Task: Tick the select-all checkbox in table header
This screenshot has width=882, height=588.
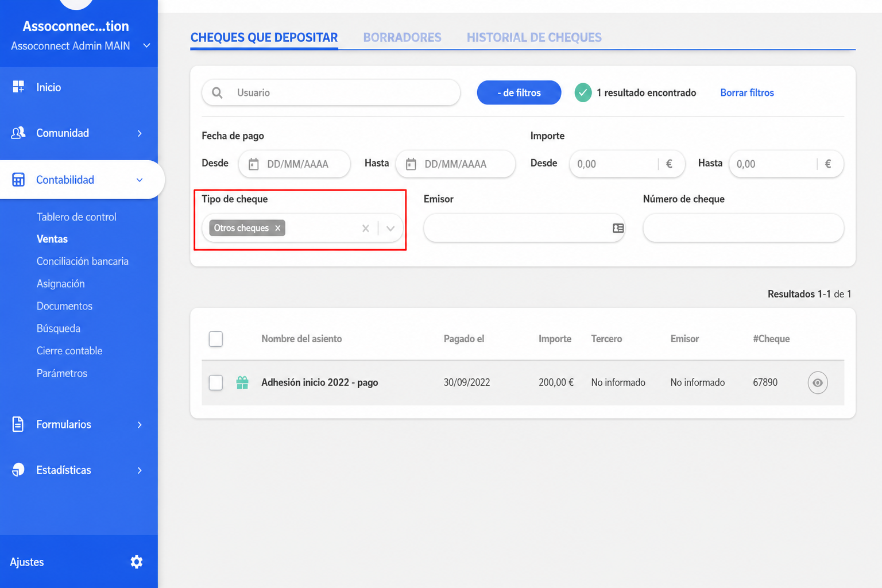Action: [x=216, y=339]
